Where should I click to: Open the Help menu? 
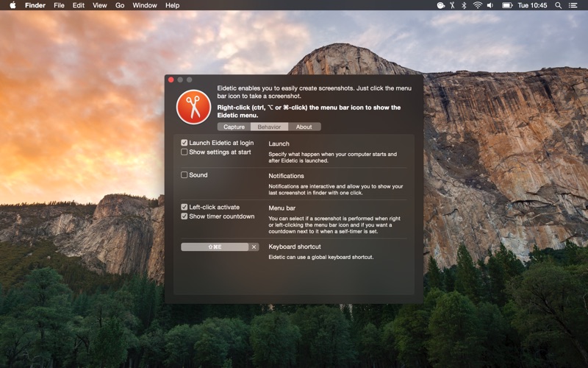[x=173, y=5]
